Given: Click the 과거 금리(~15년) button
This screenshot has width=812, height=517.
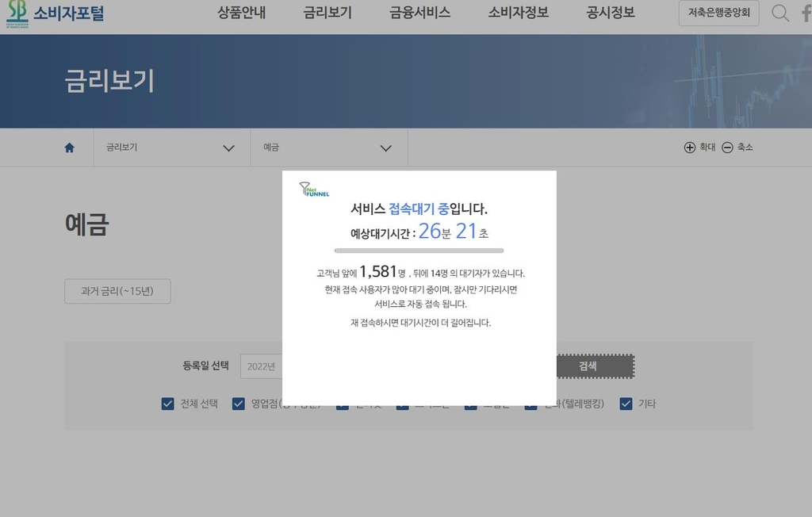Looking at the screenshot, I should pos(117,291).
